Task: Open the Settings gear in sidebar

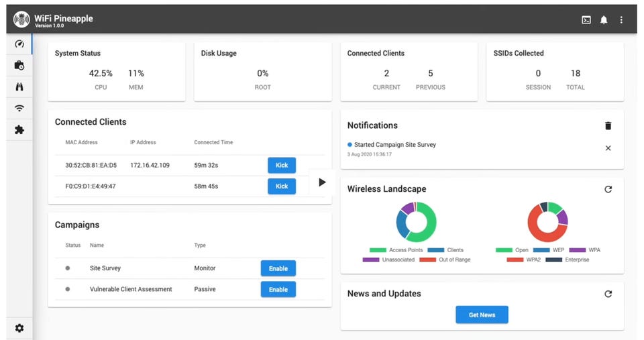Action: click(x=19, y=328)
